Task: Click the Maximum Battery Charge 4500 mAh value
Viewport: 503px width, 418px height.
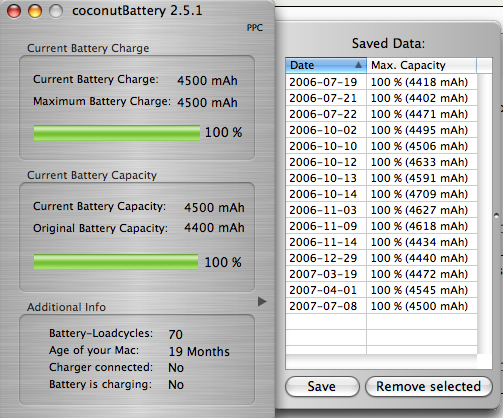Action: 207,102
